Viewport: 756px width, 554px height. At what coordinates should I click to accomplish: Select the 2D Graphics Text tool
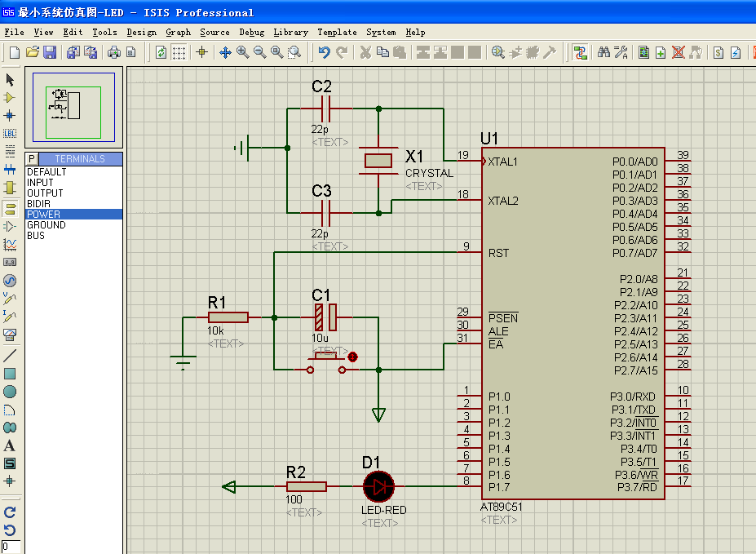10,445
